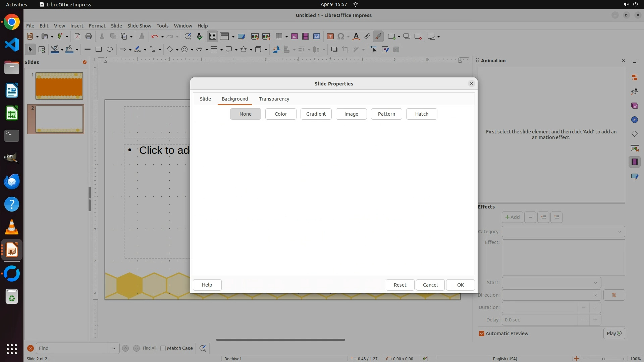Click the Gradient background button
Image resolution: width=644 pixels, height=362 pixels.
click(316, 114)
